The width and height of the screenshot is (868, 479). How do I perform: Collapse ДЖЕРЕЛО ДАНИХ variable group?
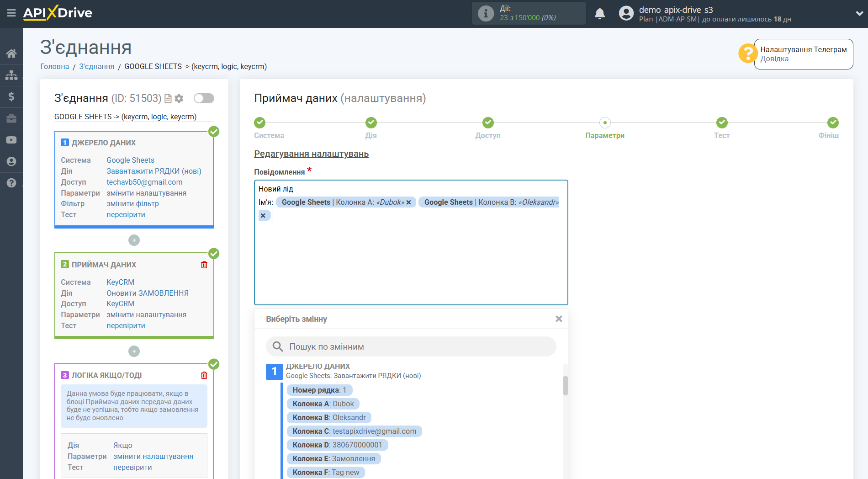(x=274, y=371)
